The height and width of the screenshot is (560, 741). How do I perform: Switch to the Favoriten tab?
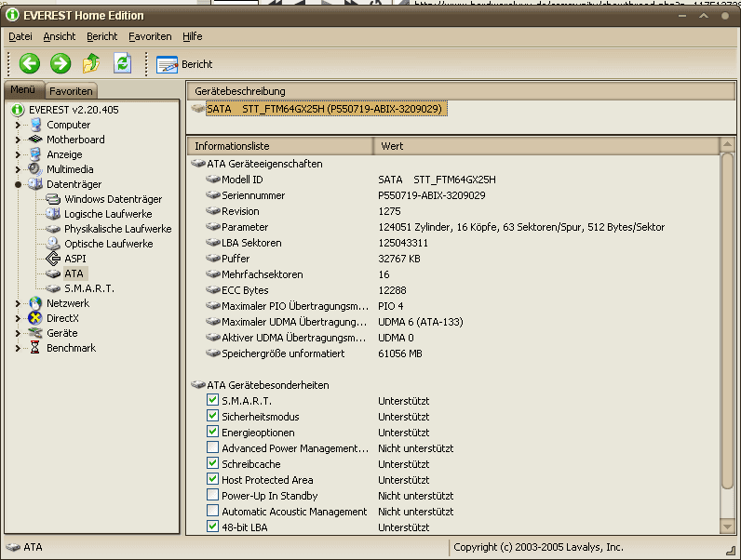[x=71, y=90]
